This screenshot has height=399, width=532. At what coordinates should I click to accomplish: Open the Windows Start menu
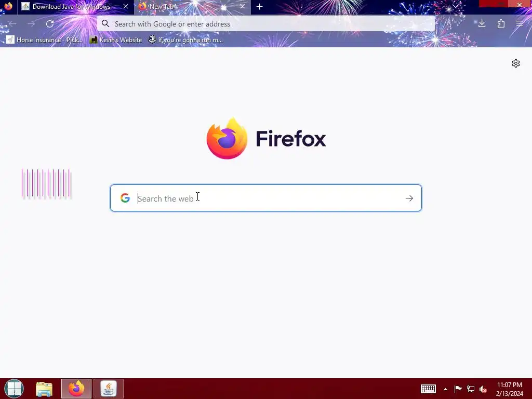coord(14,389)
